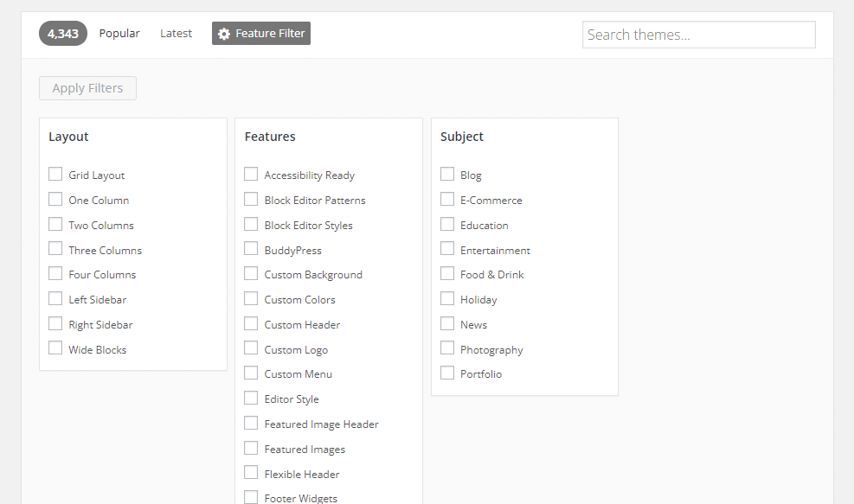Toggle the Footer Widgets feature
The width and height of the screenshot is (854, 504).
click(250, 498)
